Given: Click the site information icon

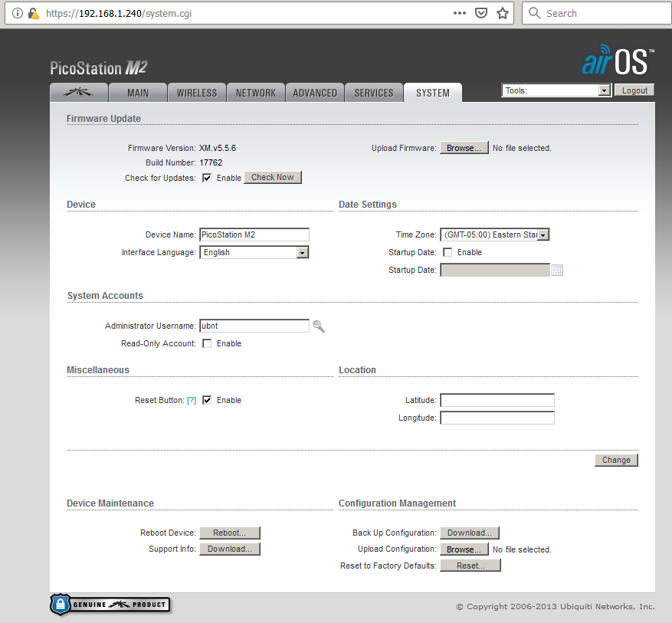Looking at the screenshot, I should (x=18, y=13).
